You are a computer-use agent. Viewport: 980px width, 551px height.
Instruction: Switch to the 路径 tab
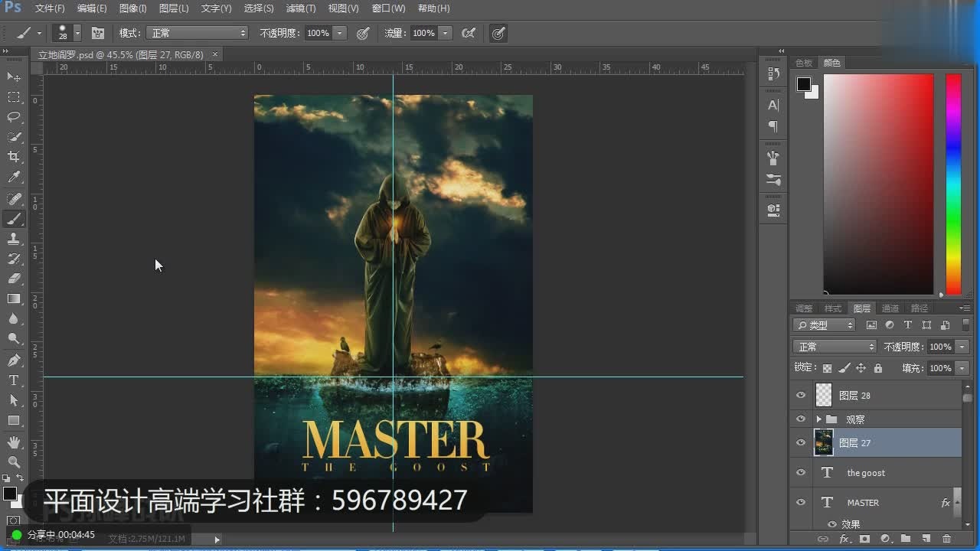tap(920, 308)
